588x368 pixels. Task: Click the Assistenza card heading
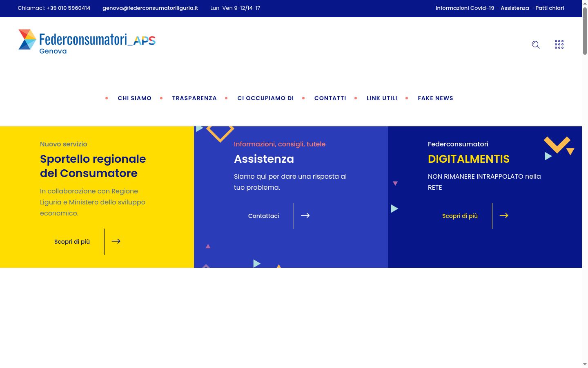[x=264, y=159]
